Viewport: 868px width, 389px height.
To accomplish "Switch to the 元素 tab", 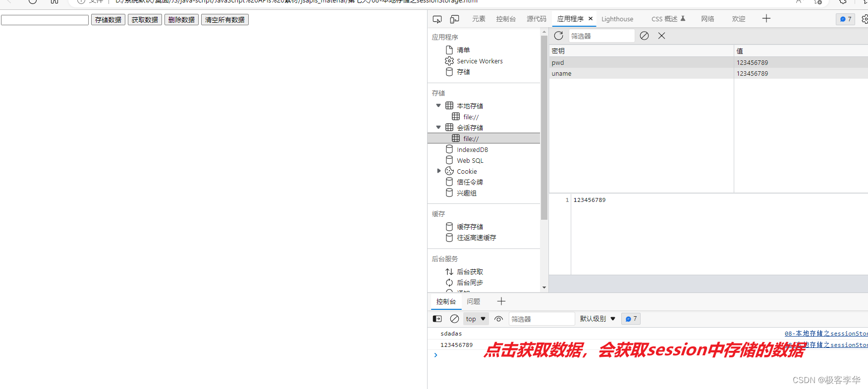I will [479, 19].
